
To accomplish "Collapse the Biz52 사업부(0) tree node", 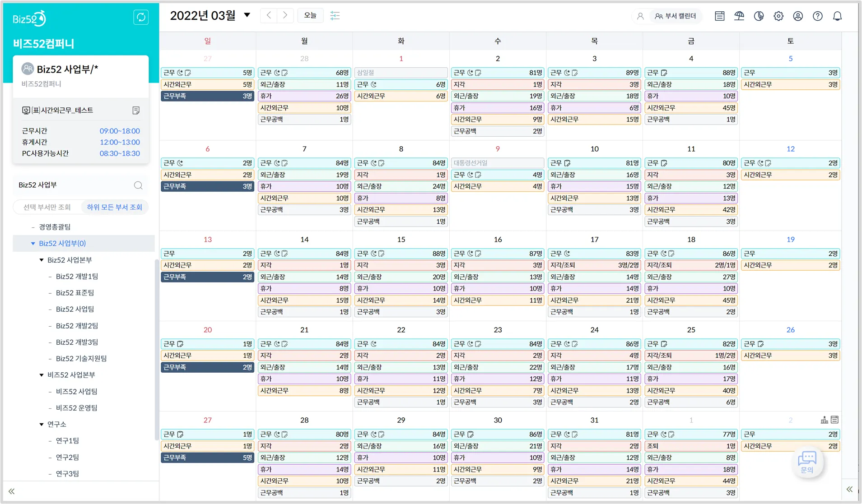I will (x=33, y=244).
